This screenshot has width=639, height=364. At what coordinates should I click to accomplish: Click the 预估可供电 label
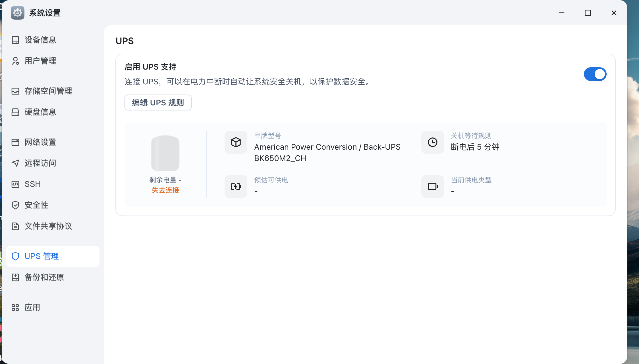[271, 180]
